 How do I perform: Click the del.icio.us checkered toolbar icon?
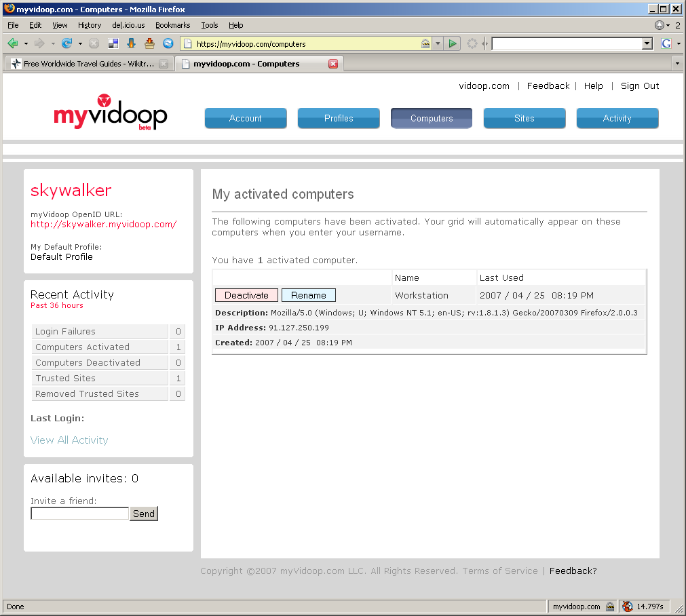click(x=113, y=43)
